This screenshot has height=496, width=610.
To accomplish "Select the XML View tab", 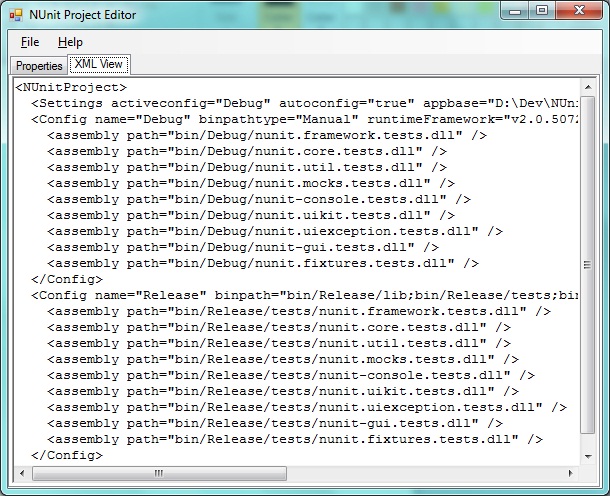I will coord(98,65).
